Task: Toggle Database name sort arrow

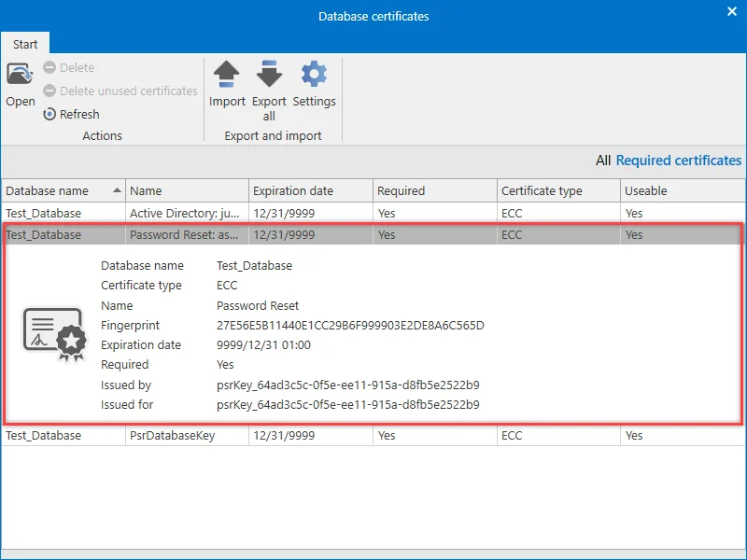Action: tap(117, 190)
